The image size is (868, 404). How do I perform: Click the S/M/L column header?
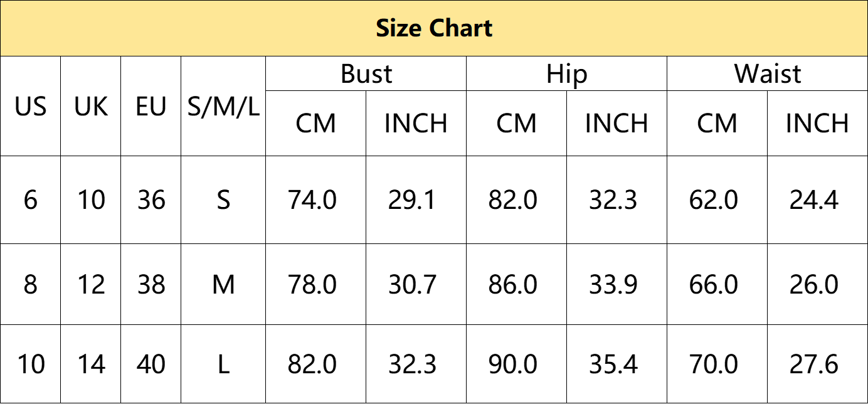(223, 107)
